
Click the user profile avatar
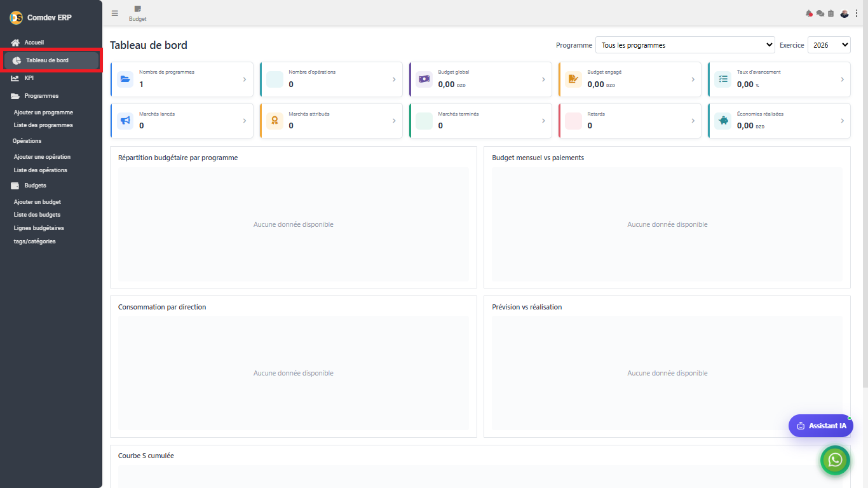click(x=844, y=13)
